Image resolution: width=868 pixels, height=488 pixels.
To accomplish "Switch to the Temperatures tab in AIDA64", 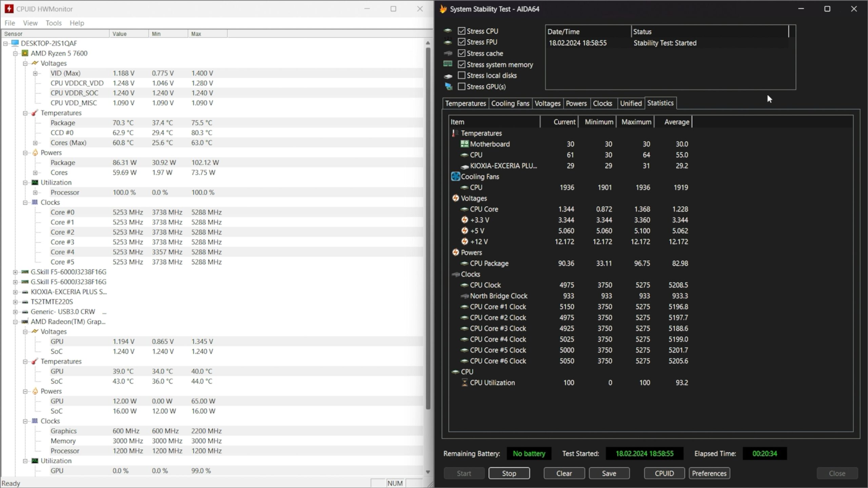I will tap(466, 103).
